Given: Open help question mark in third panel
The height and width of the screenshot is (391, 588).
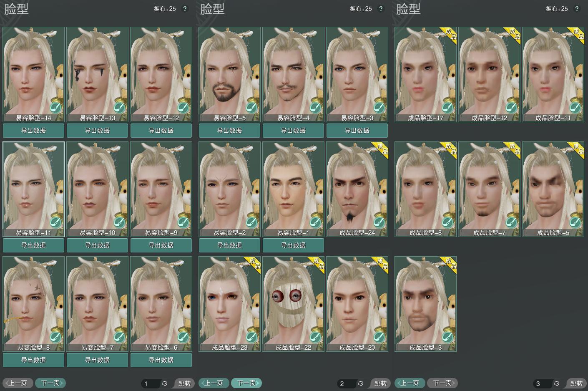Looking at the screenshot, I should coord(577,9).
